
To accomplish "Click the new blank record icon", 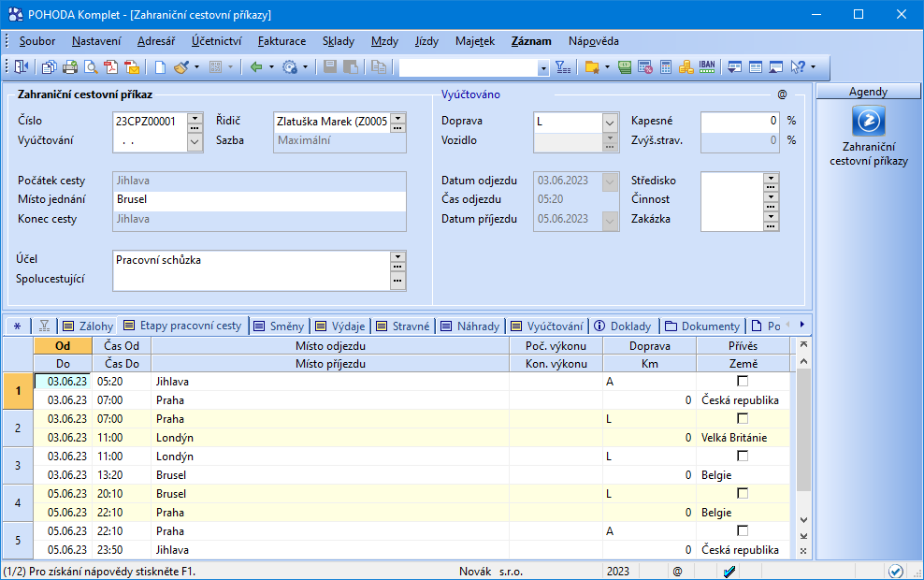I will point(160,66).
